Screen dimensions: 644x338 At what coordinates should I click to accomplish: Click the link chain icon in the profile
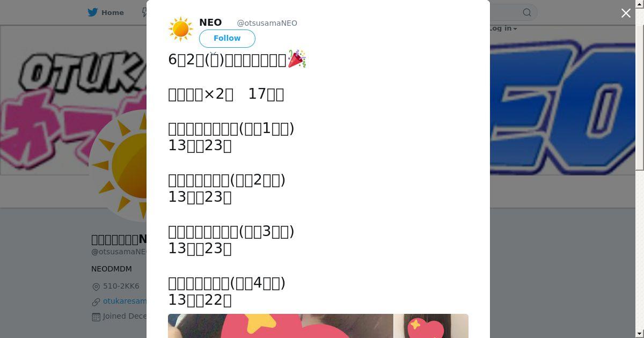click(96, 302)
